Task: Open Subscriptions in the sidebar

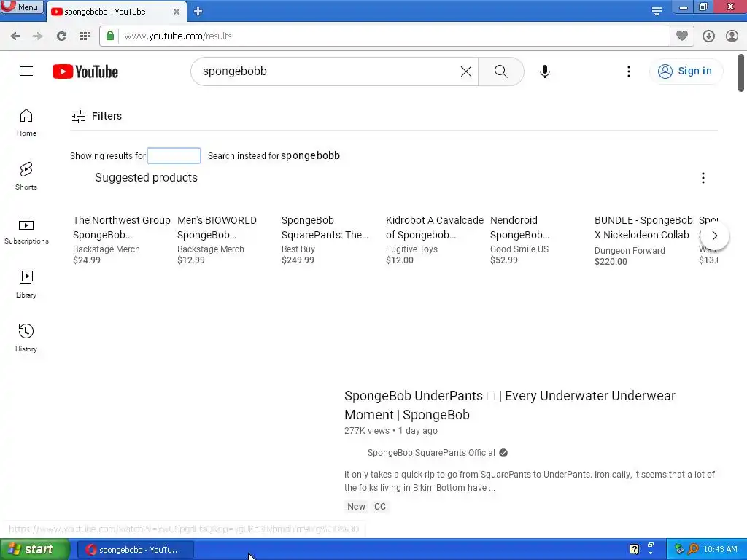Action: 26,230
